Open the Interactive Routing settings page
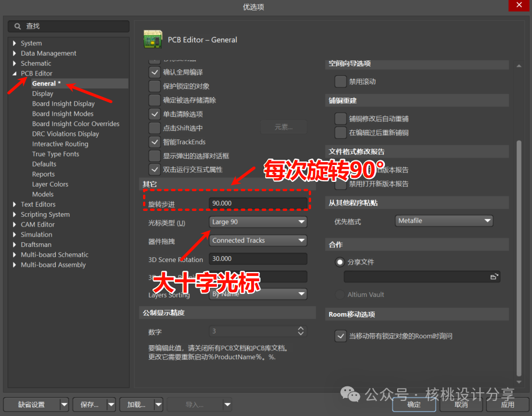Image resolution: width=532 pixels, height=416 pixels. pos(60,144)
